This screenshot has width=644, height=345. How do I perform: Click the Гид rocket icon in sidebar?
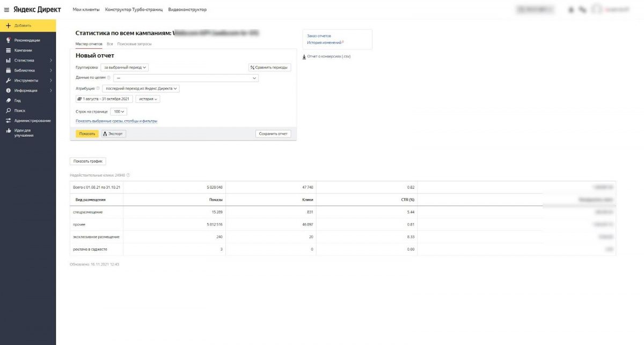click(8, 100)
